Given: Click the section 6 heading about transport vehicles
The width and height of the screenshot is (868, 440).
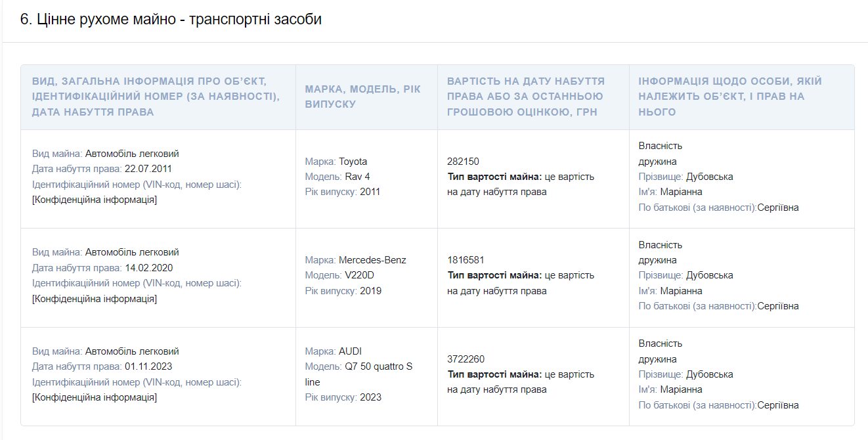Looking at the screenshot, I should click(x=171, y=20).
